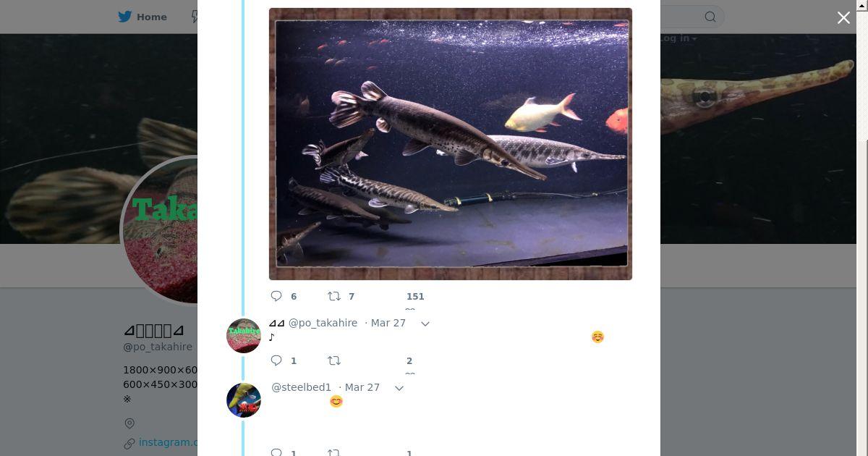
Task: Click the scrollbar up arrow
Action: [x=861, y=5]
